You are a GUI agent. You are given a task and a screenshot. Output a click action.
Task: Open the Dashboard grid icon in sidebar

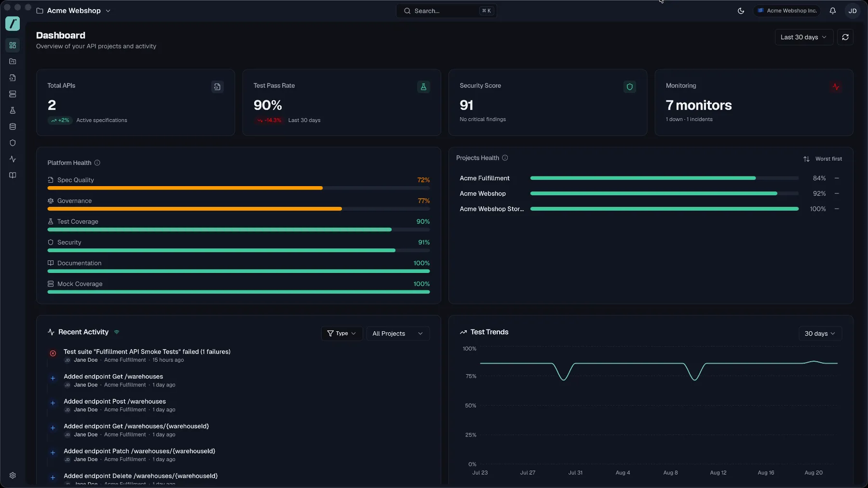click(13, 45)
